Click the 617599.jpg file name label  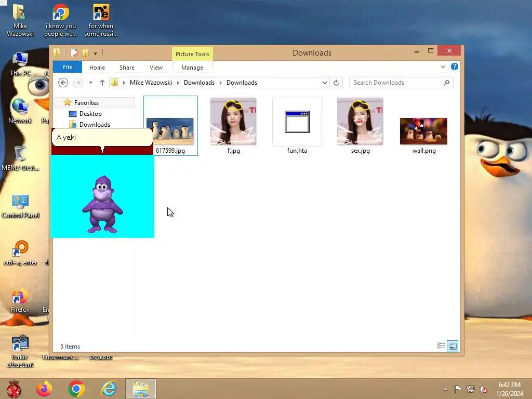click(x=170, y=151)
